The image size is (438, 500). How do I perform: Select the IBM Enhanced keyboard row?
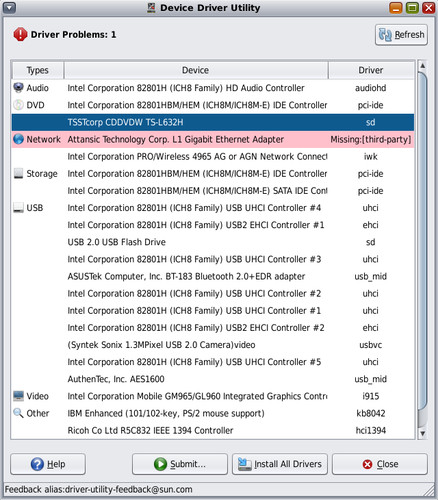coord(213,413)
